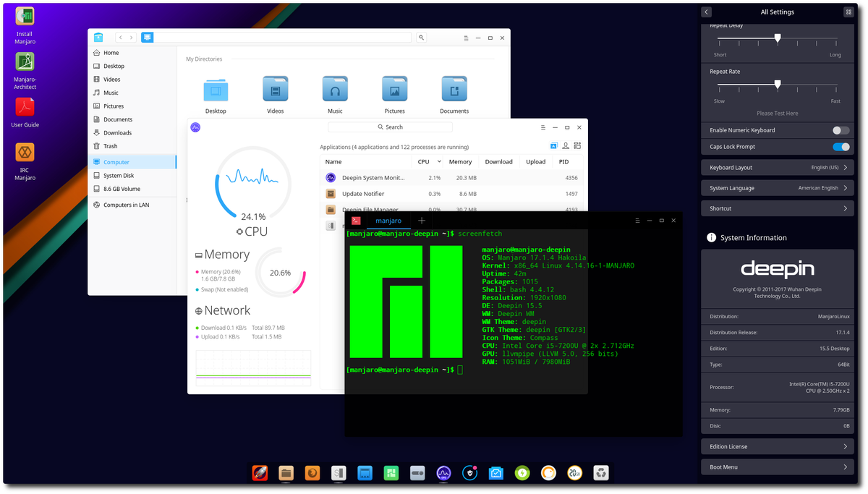
Task: Open the green Manjaro-logo app in the dock
Action: 391,473
